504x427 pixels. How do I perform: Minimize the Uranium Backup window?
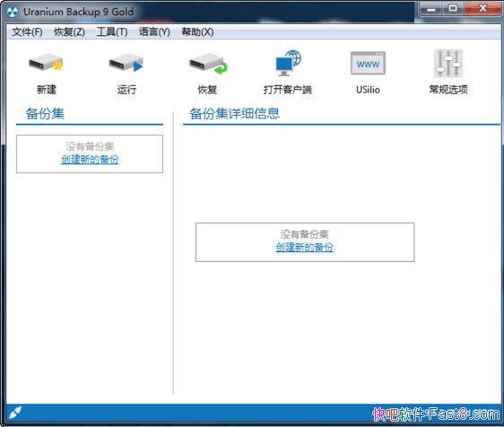point(431,9)
